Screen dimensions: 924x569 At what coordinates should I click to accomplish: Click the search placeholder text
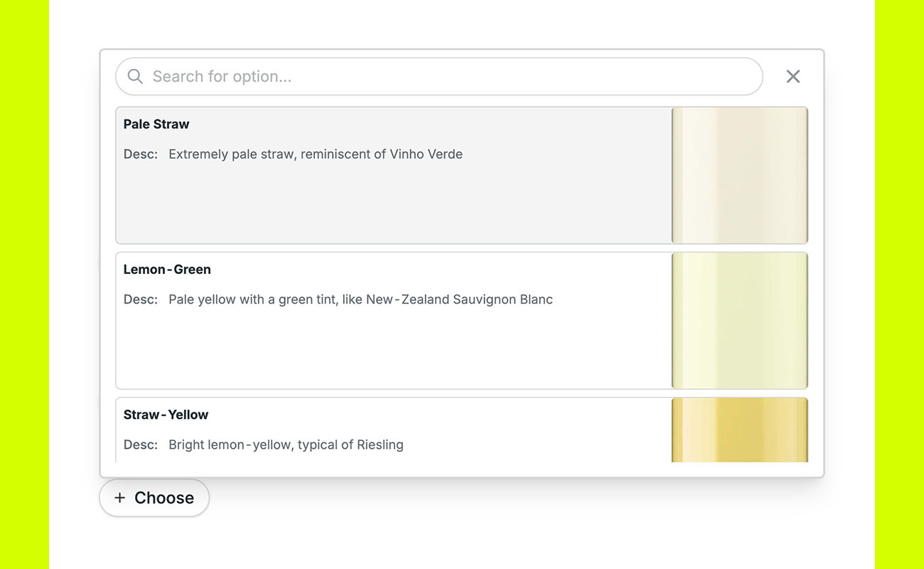[x=222, y=76]
